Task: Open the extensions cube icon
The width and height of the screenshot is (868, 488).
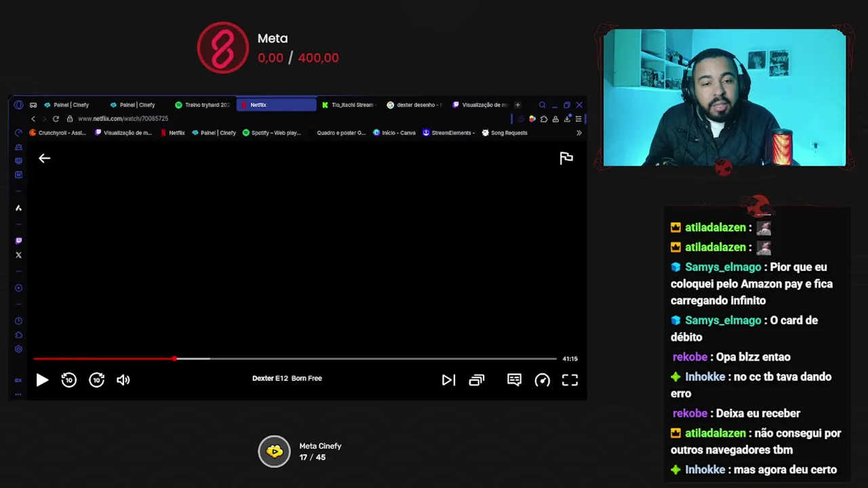Action: (544, 119)
